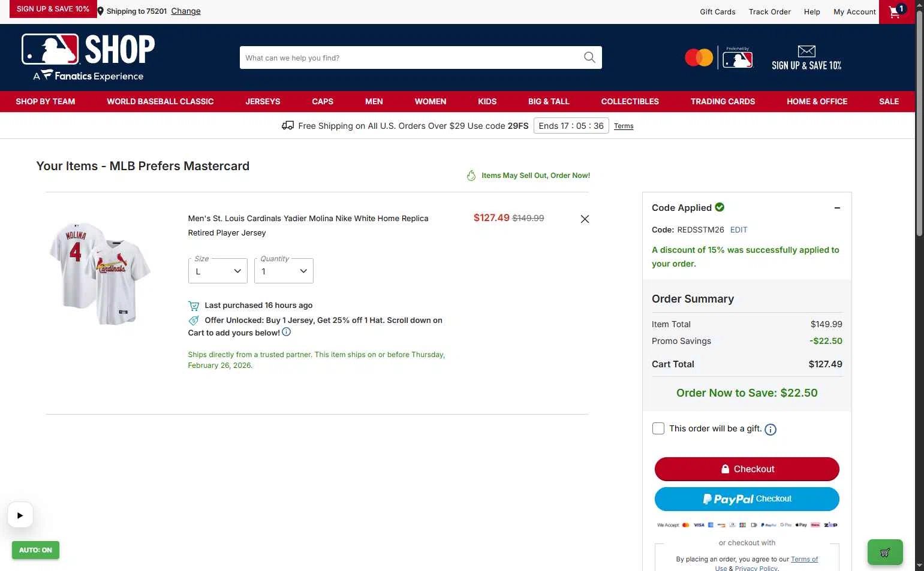Click the Last purchased cart icon
This screenshot has height=571, width=924.
[194, 306]
